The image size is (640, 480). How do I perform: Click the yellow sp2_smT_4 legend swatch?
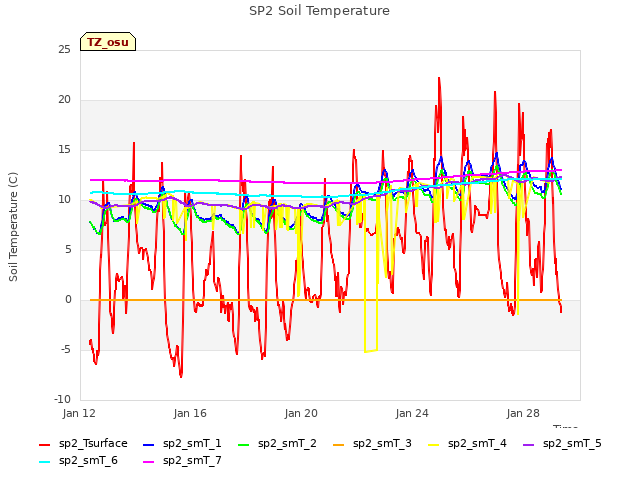click(x=433, y=444)
